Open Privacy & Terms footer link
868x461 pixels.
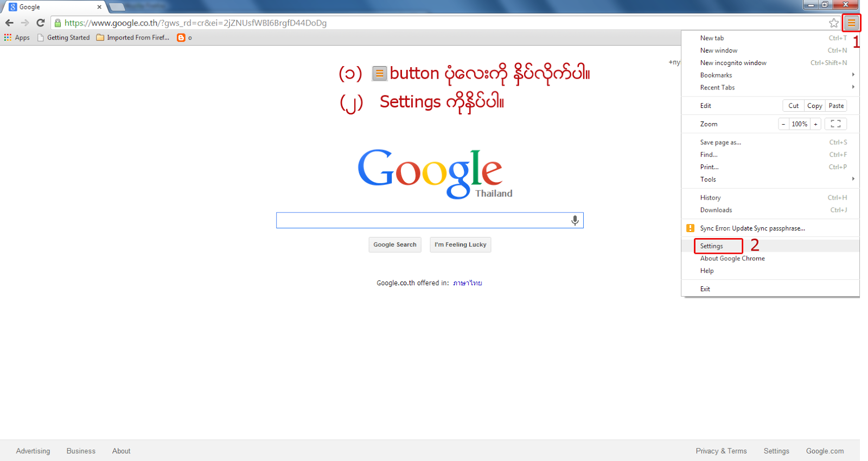coord(722,451)
